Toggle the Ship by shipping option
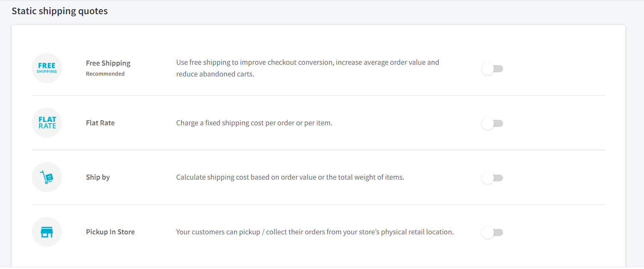 (492, 178)
